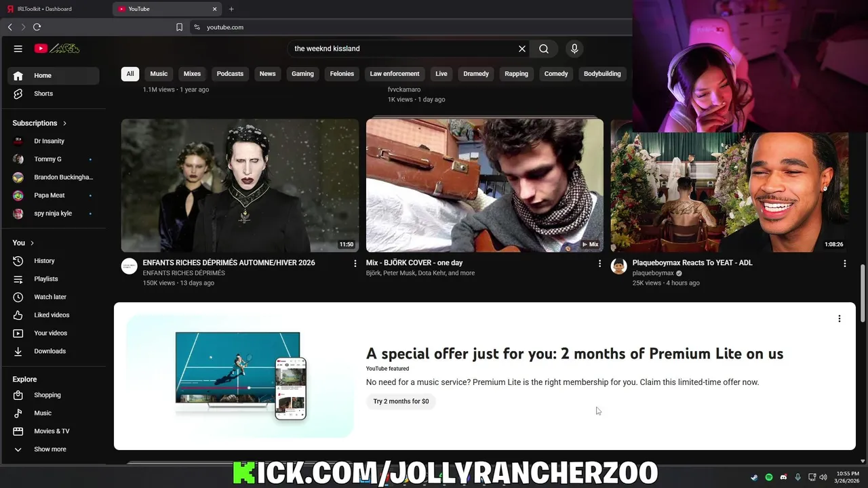
Task: Select the Music filter chip
Action: pyautogui.click(x=159, y=74)
